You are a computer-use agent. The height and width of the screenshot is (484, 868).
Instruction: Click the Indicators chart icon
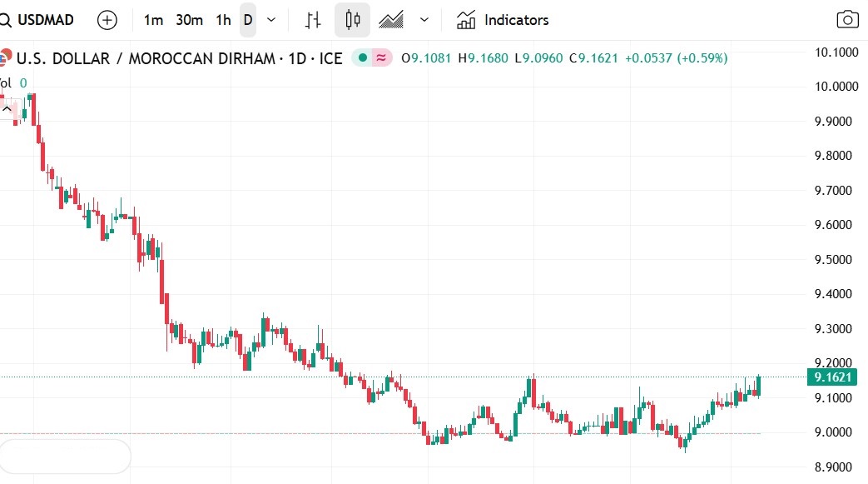click(466, 20)
